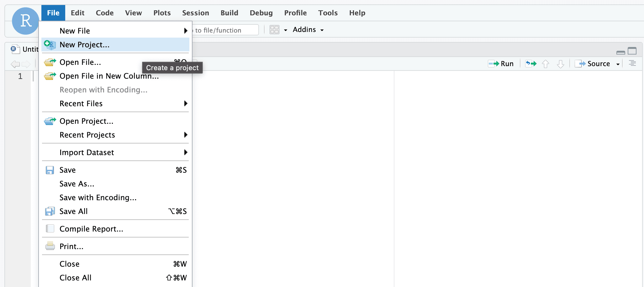Open the Session menu
The height and width of the screenshot is (287, 644).
[x=195, y=13]
